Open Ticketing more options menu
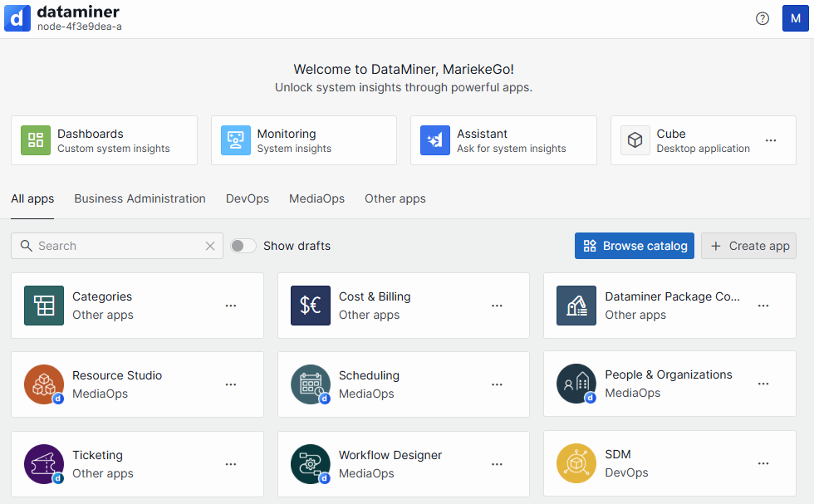The width and height of the screenshot is (814, 504). (231, 464)
